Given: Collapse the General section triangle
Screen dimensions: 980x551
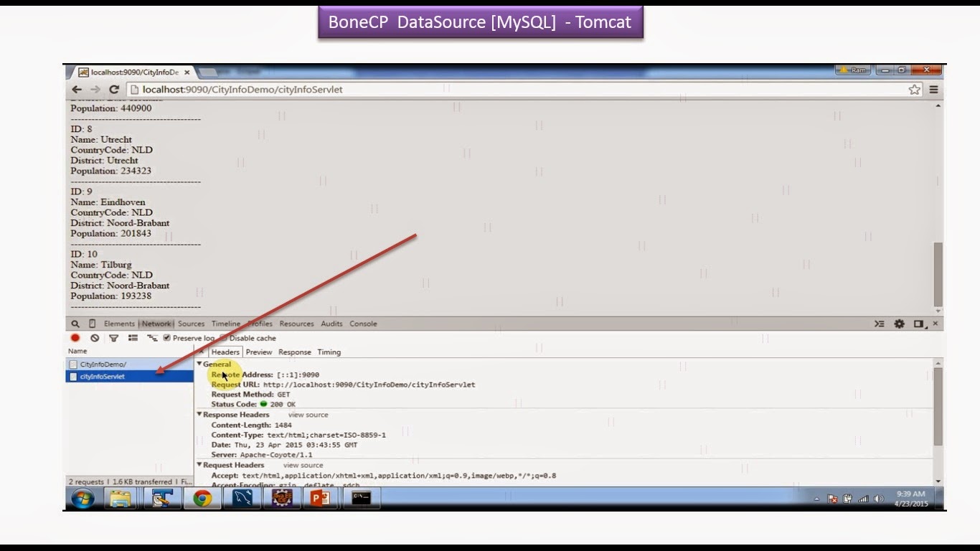Looking at the screenshot, I should pyautogui.click(x=199, y=364).
